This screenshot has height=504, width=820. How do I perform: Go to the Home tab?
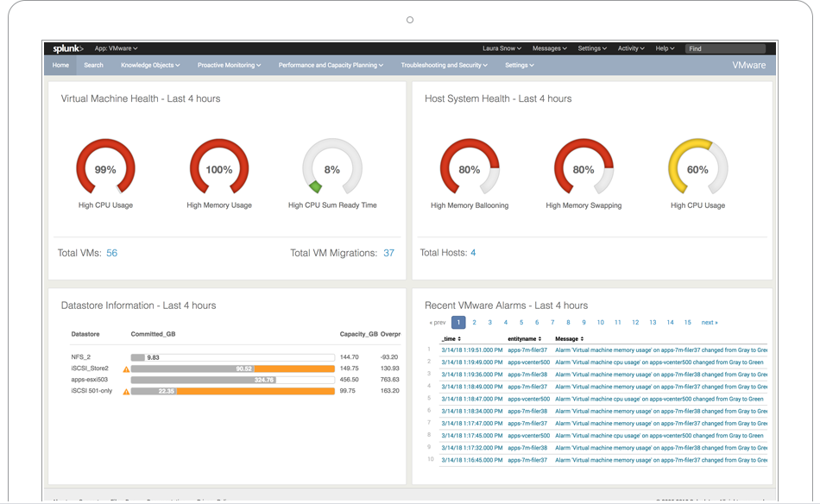click(60, 66)
